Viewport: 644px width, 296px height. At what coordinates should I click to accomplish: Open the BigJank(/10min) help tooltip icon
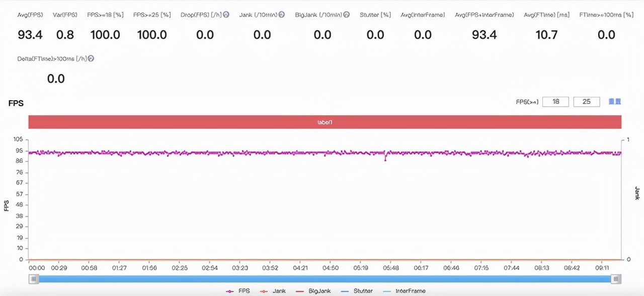(x=346, y=15)
